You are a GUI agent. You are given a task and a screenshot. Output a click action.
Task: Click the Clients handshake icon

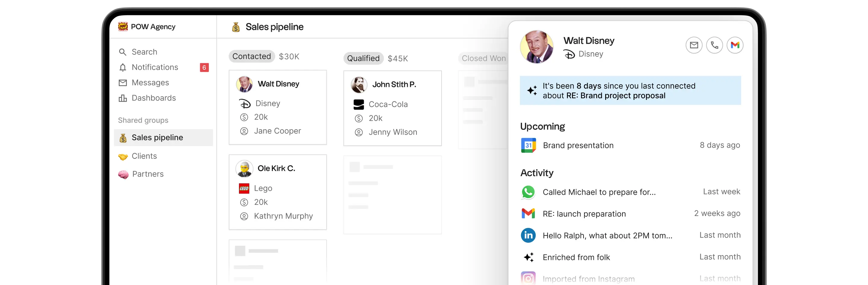pyautogui.click(x=123, y=157)
